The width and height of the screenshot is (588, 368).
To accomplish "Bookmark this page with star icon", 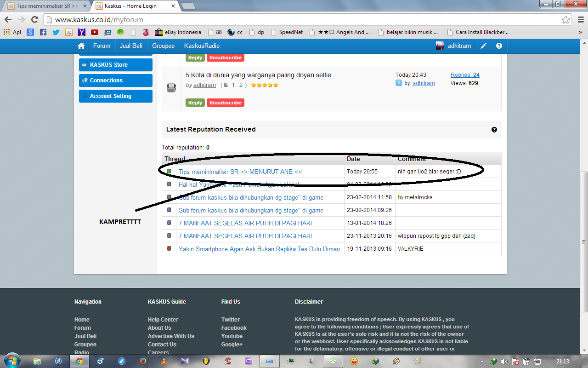I will point(566,19).
